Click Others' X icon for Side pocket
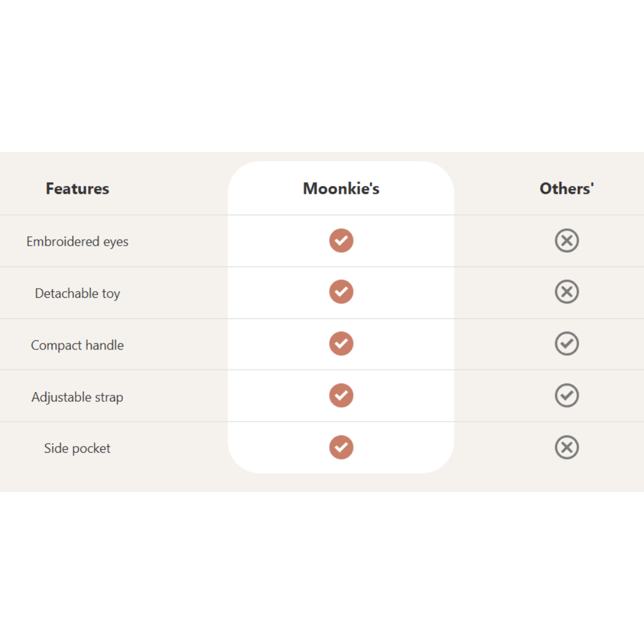This screenshot has width=644, height=644. 566,447
